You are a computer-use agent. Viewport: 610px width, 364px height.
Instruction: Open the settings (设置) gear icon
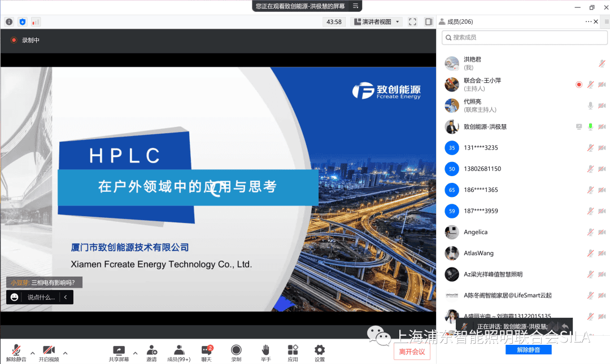(320, 350)
